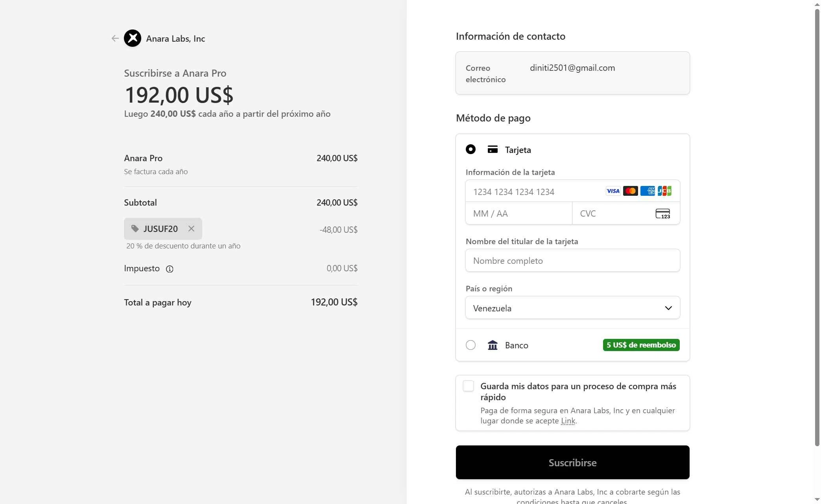The image size is (821, 504).
Task: Open the Link hyperlink
Action: pyautogui.click(x=568, y=421)
